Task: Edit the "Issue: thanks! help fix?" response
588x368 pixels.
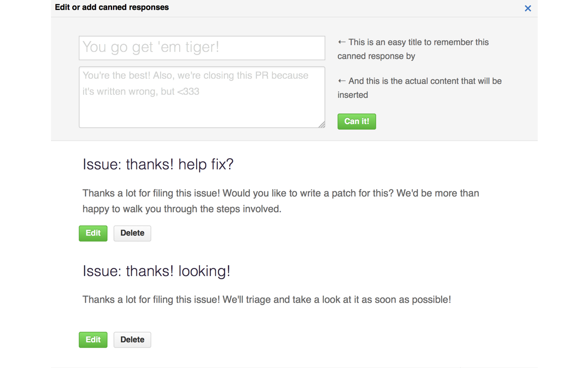Action: 93,233
